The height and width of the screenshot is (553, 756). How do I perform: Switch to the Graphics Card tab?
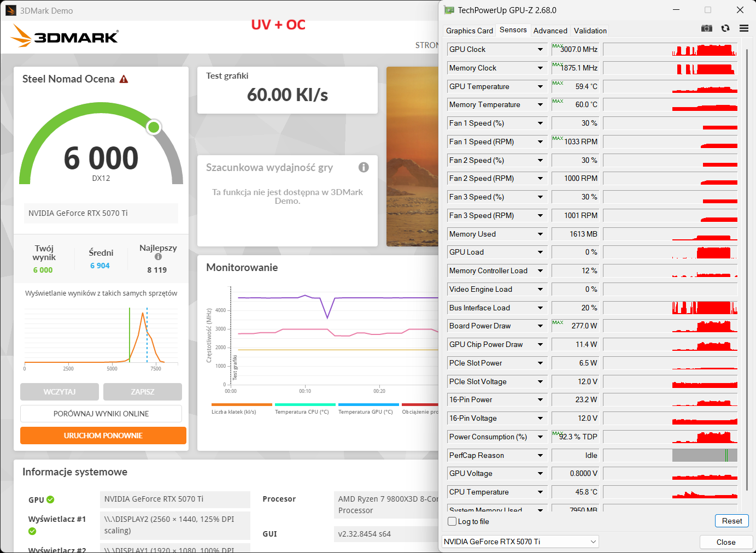tap(470, 31)
